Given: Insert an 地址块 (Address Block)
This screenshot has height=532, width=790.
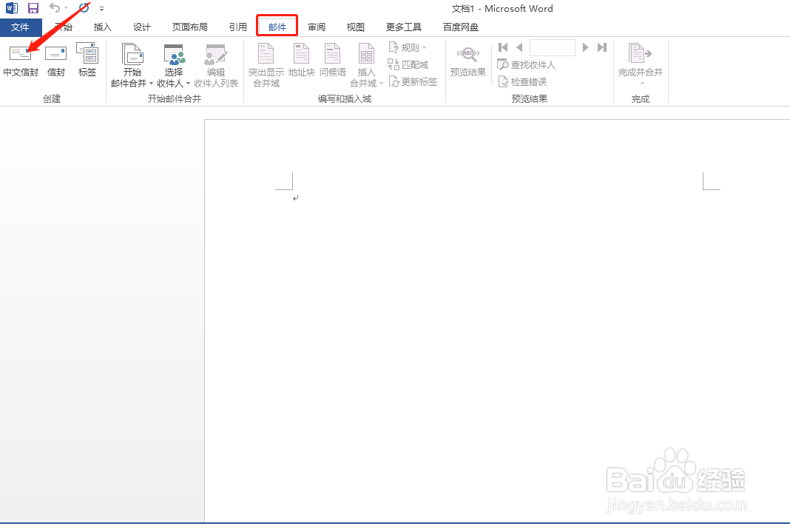Looking at the screenshot, I should [x=301, y=63].
